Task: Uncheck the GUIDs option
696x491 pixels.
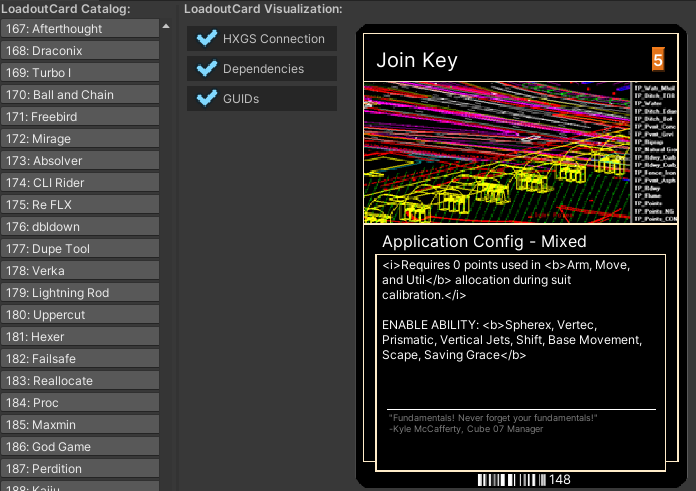Action: 208,98
